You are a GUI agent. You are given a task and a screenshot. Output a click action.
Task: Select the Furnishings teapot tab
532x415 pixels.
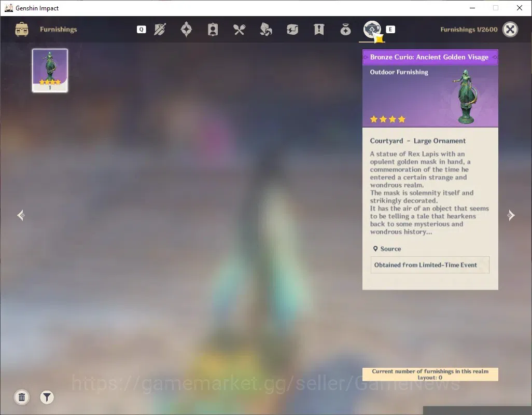(372, 30)
